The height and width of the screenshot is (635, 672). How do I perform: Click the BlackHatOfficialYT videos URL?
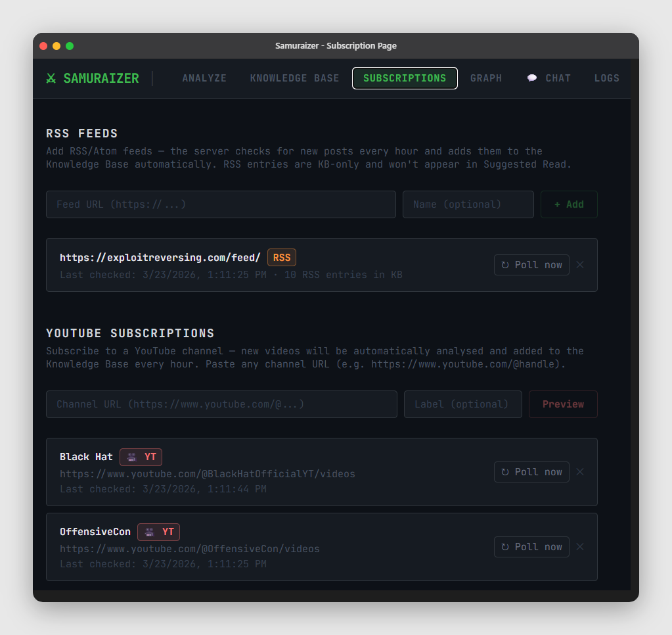(x=208, y=474)
